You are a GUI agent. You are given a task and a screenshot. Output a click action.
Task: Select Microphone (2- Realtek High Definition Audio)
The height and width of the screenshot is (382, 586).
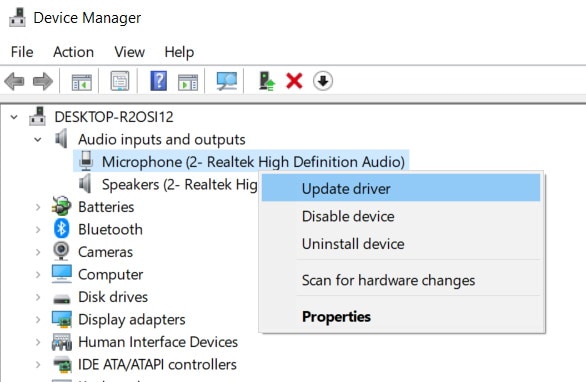(253, 162)
